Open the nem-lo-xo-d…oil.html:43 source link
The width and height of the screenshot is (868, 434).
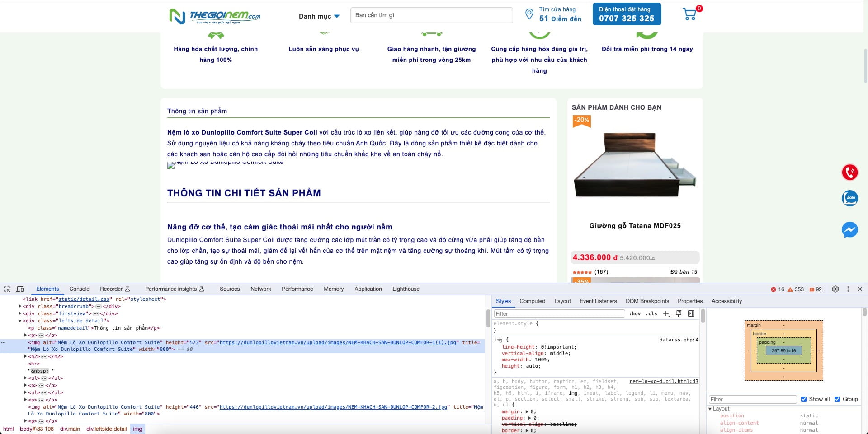tap(664, 382)
